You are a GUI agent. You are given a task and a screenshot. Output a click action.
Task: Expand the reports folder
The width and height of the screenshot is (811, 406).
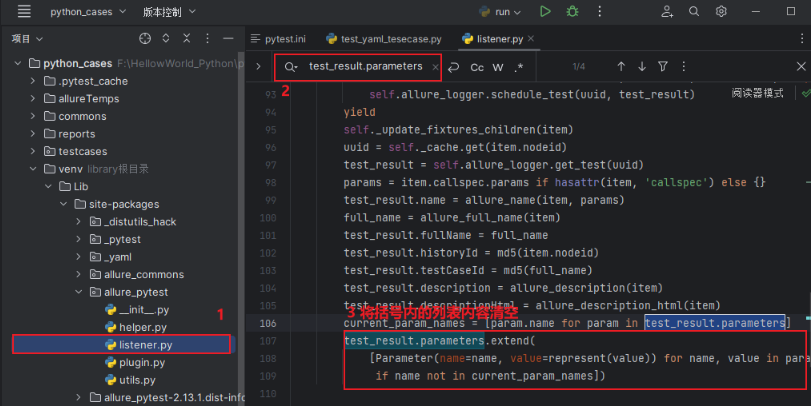point(33,133)
